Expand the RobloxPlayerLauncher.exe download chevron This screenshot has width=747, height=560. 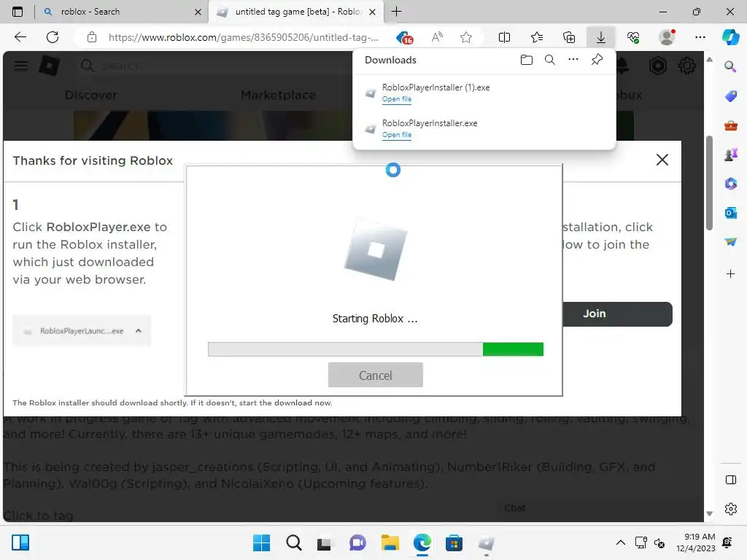coord(138,330)
